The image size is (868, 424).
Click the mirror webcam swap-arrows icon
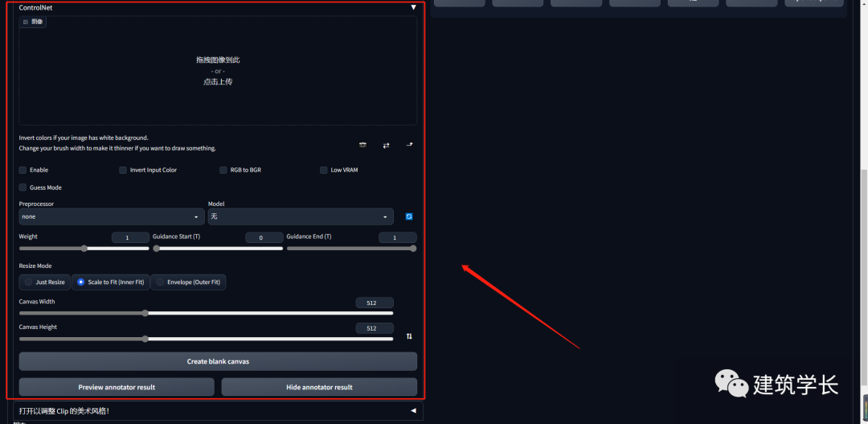tap(386, 145)
